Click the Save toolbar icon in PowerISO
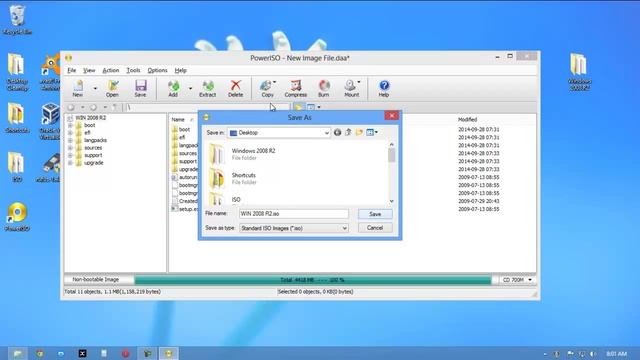This screenshot has width=640, height=360. [140, 88]
